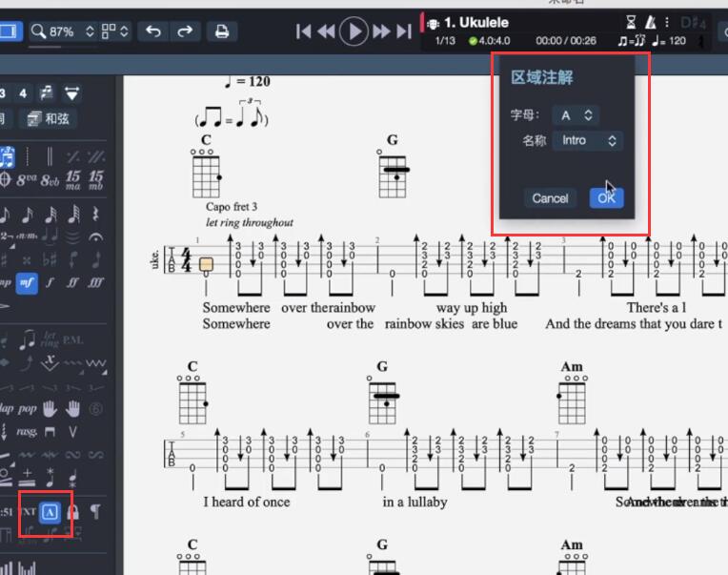Viewport: 728px width, 575px height.
Task: Open the 和弦 chord panel
Action: 50,119
